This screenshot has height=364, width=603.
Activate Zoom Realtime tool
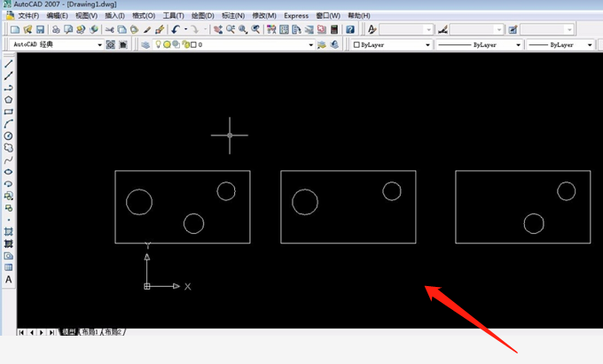(231, 29)
